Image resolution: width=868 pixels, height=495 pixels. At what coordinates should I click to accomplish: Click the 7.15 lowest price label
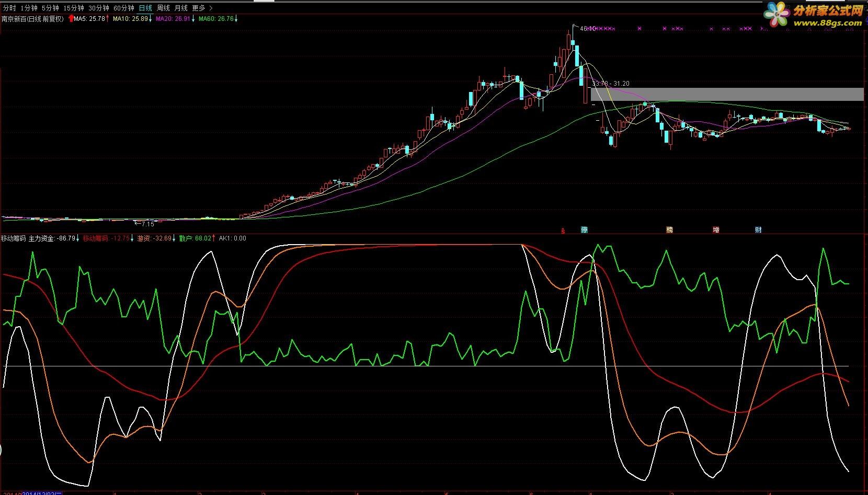148,224
